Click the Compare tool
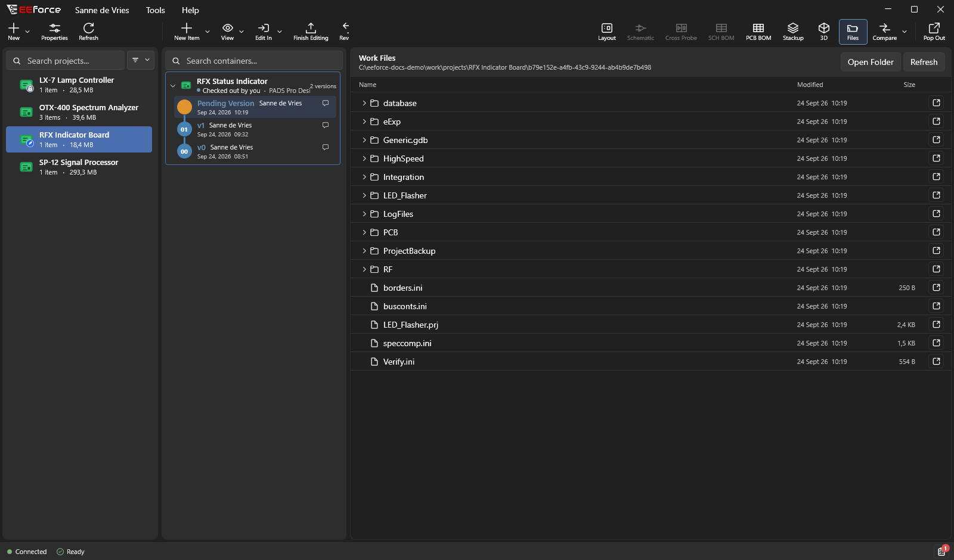 pyautogui.click(x=885, y=32)
